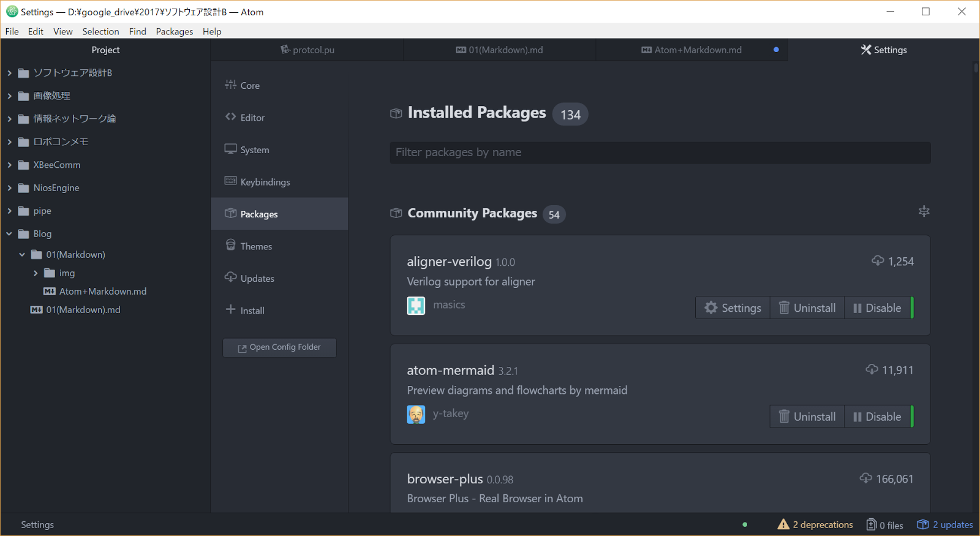Open the Themes section
The width and height of the screenshot is (980, 536).
pos(279,246)
